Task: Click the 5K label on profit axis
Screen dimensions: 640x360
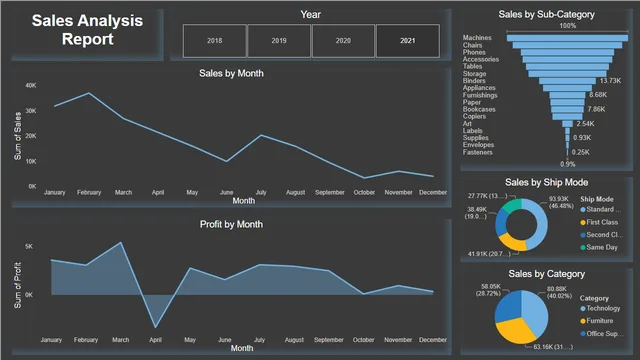Action: tap(29, 247)
